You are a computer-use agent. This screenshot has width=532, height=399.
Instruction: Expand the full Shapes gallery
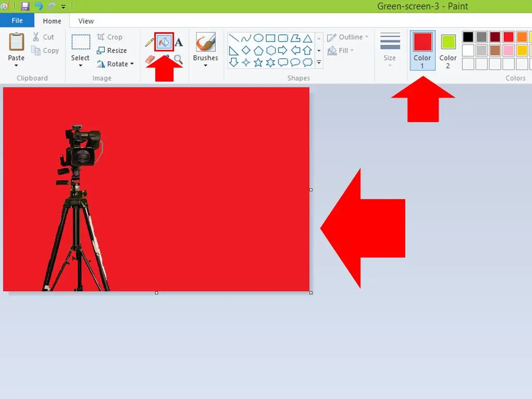coord(319,62)
